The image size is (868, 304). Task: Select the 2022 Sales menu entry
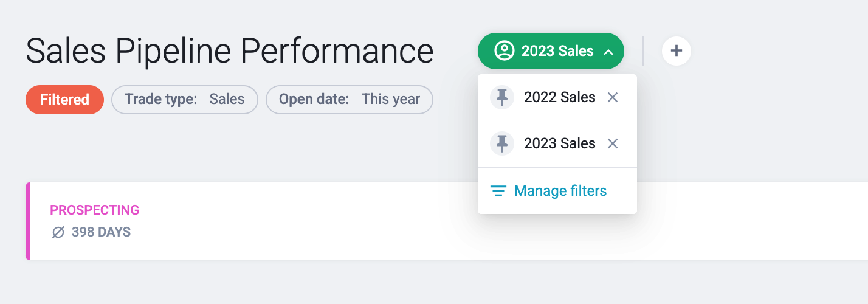[559, 97]
